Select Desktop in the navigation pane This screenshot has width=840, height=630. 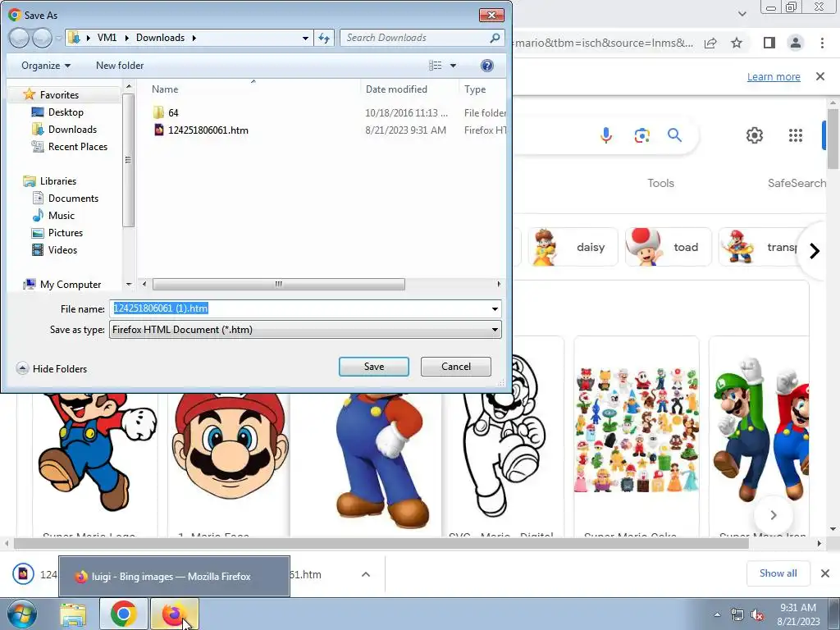point(66,112)
